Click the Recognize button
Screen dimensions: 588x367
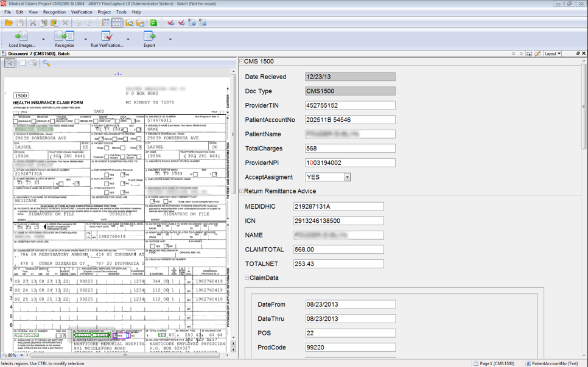point(65,40)
